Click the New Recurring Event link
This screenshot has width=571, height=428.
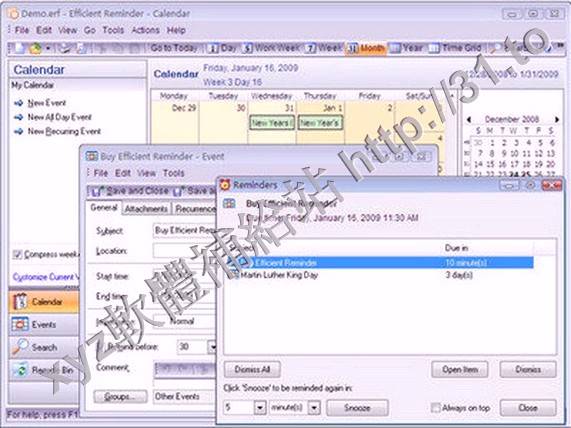coord(64,131)
